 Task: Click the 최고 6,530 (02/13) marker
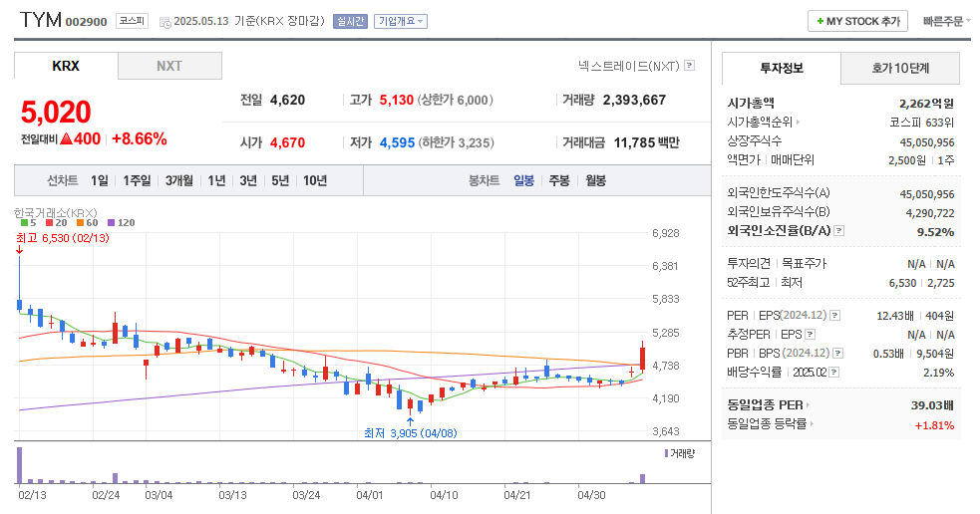point(63,239)
